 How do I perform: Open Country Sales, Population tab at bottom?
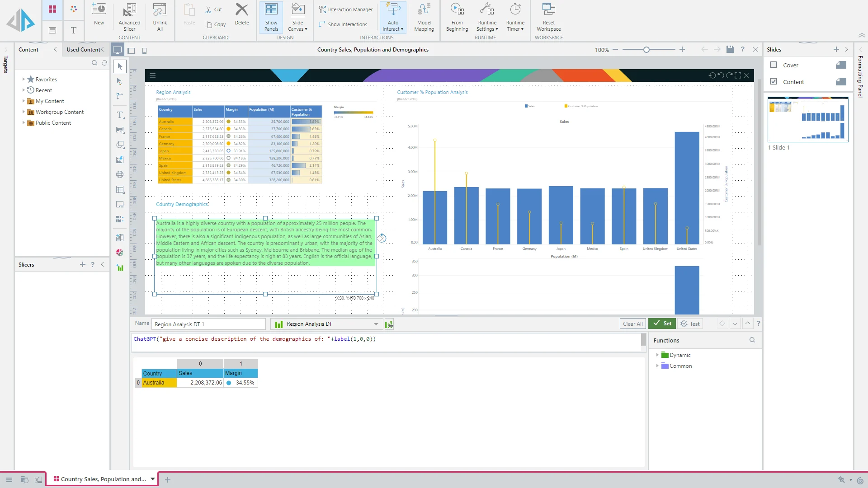(x=103, y=479)
